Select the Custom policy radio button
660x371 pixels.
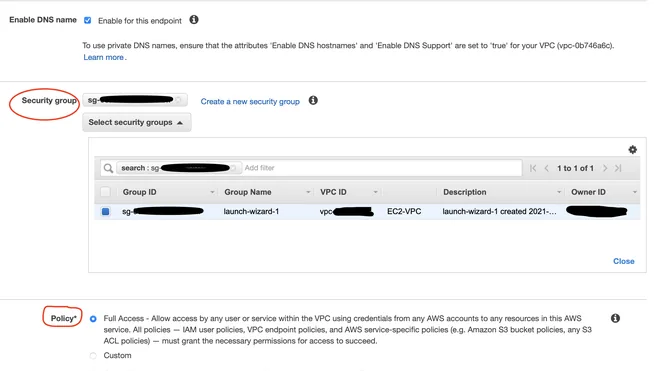coord(93,356)
